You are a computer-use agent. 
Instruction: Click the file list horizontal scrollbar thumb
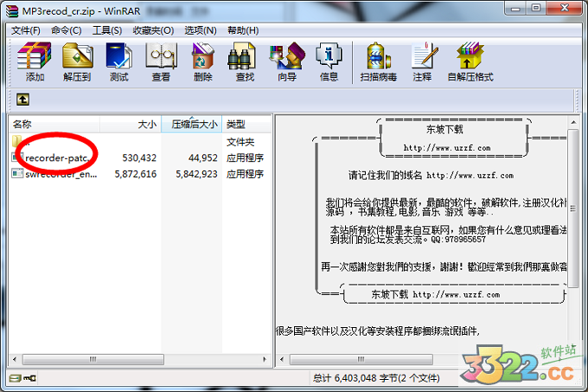(93, 359)
